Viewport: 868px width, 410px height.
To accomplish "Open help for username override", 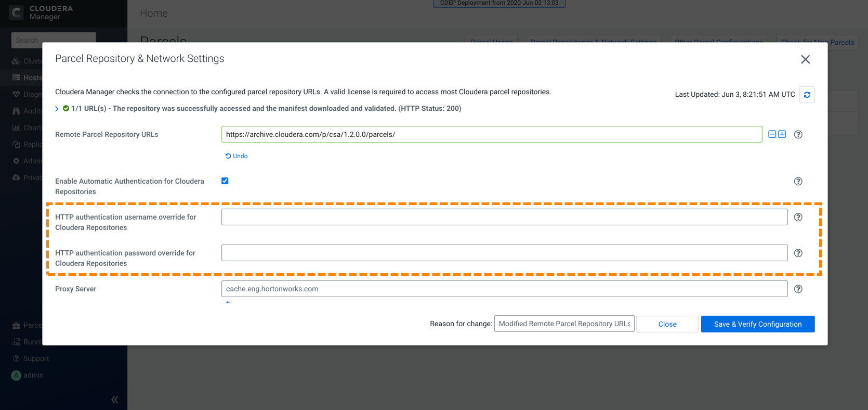I will coord(798,217).
